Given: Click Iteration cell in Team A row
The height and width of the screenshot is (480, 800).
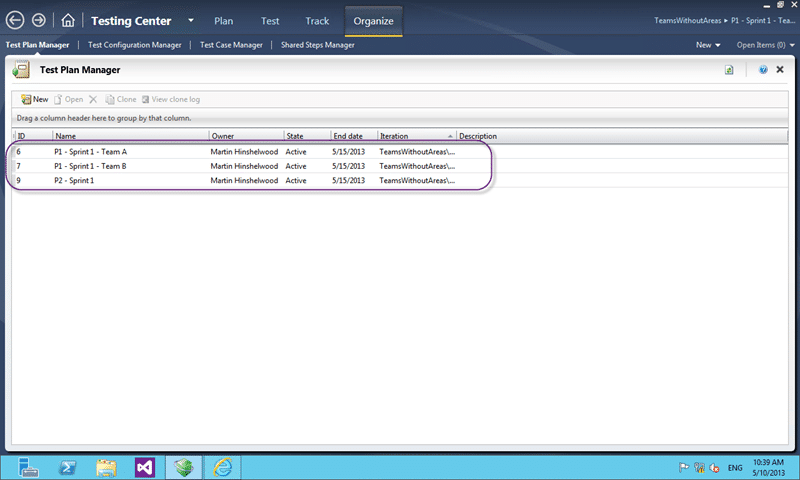Looking at the screenshot, I should click(417, 151).
